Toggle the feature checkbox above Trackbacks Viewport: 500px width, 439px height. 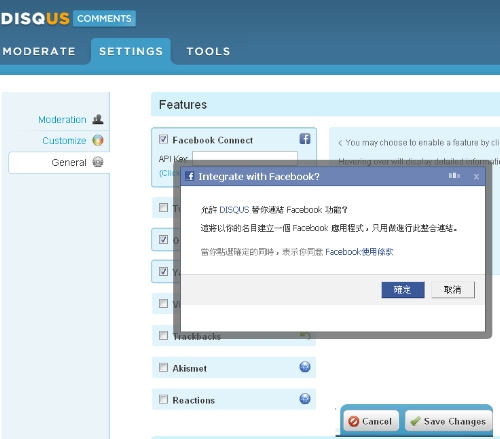[x=163, y=303]
